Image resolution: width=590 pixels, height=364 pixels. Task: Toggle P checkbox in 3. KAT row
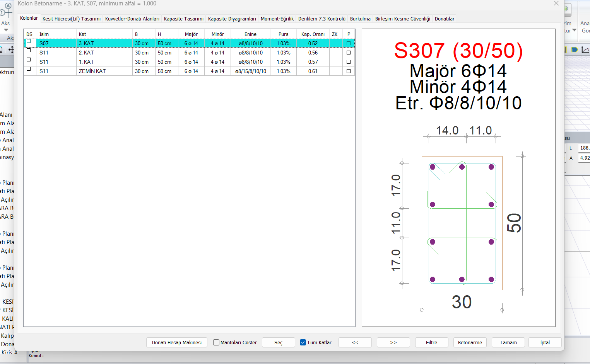349,43
